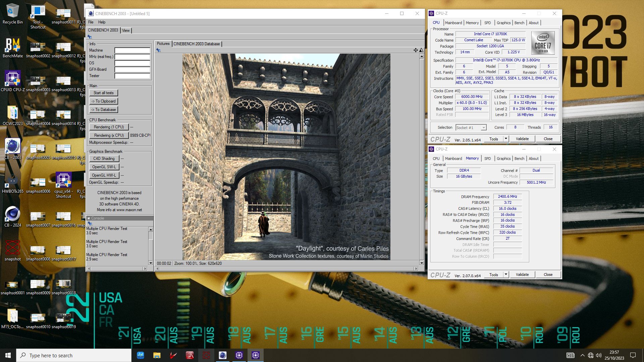Open the volume icon in system tray
Screen dimensions: 644x362
tap(599, 355)
